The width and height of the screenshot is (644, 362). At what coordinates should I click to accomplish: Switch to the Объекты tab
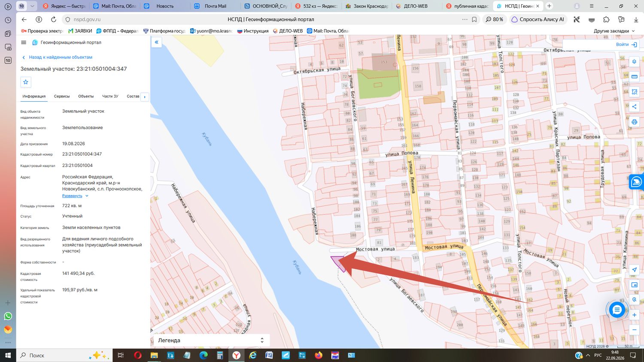pos(86,97)
